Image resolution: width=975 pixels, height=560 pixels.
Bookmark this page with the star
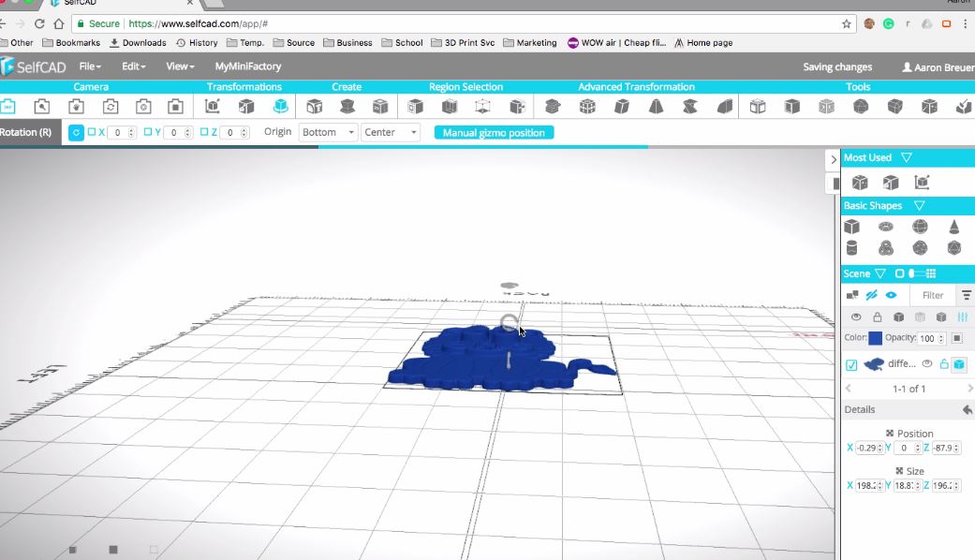tap(847, 23)
